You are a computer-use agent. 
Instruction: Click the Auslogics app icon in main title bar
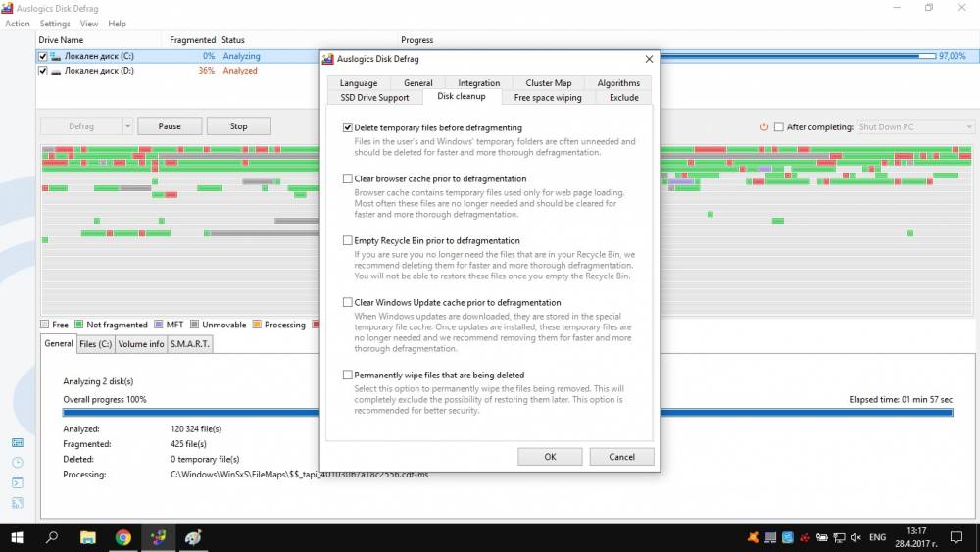(8, 8)
